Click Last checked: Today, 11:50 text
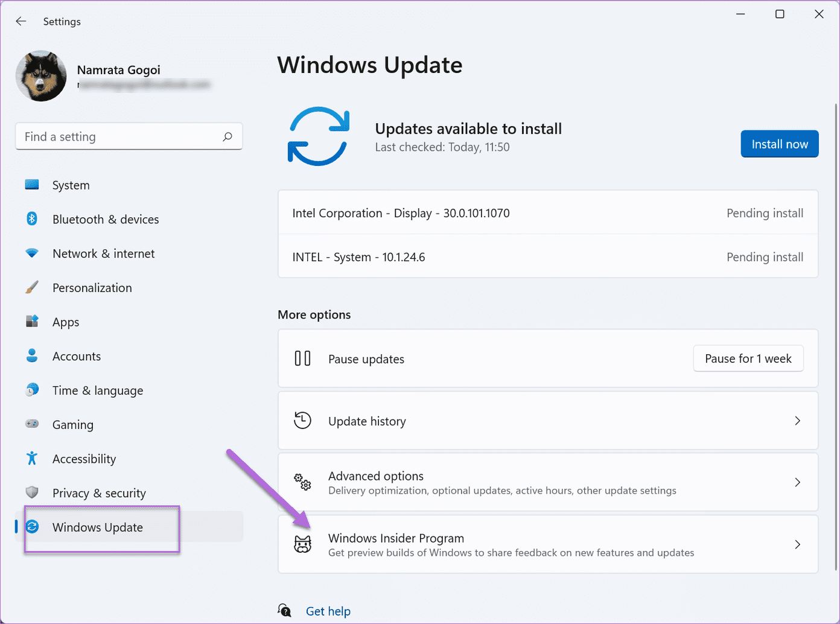The image size is (840, 624). pos(442,147)
